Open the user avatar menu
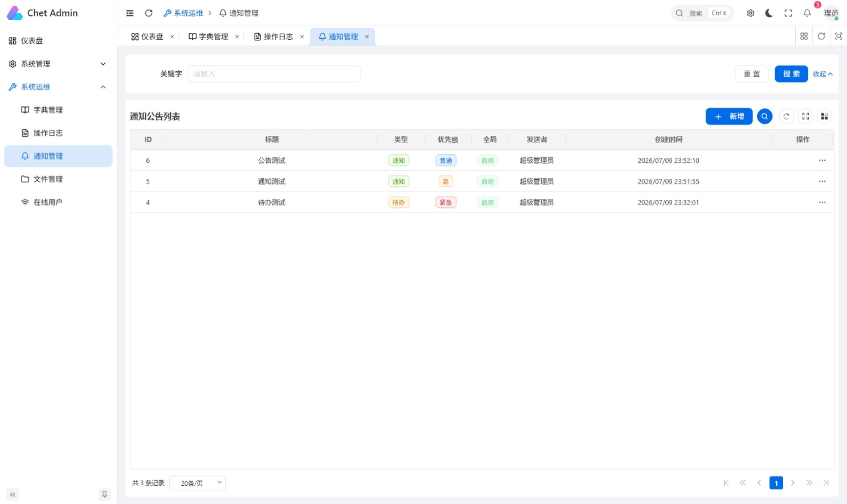 [x=831, y=13]
